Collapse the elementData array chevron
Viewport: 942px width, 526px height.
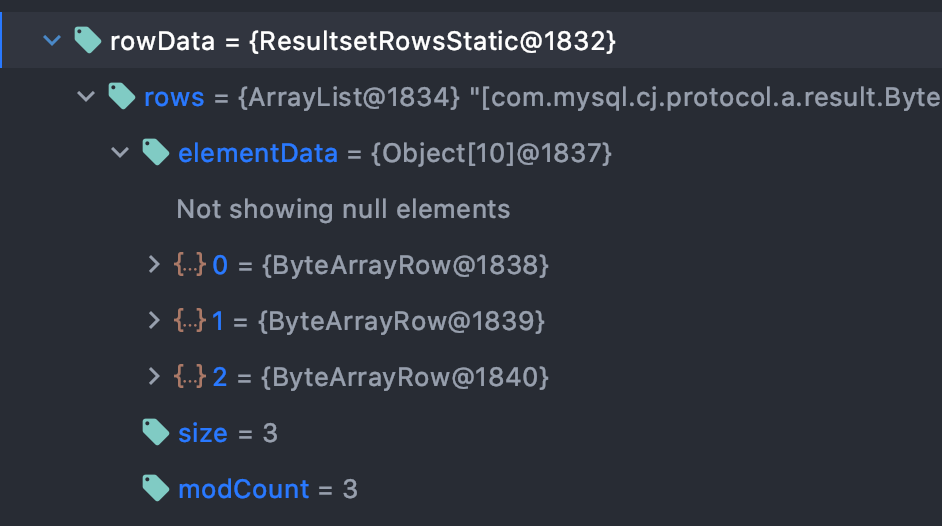coord(120,153)
